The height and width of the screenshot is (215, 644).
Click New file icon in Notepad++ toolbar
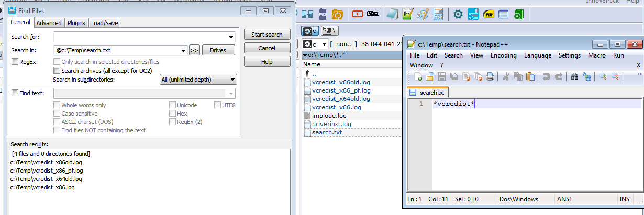418,77
